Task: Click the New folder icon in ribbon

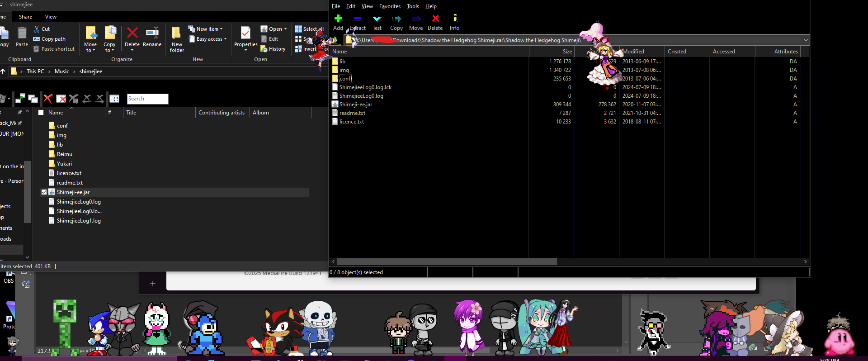Action: (177, 34)
